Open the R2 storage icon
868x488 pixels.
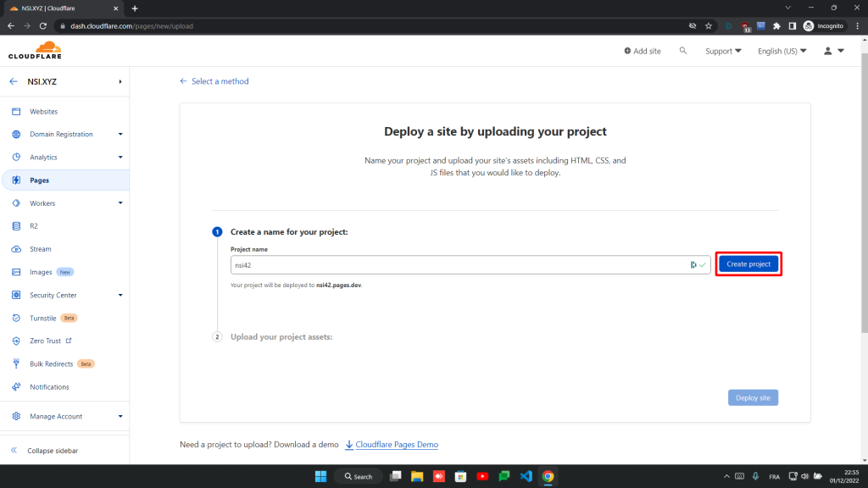click(16, 226)
